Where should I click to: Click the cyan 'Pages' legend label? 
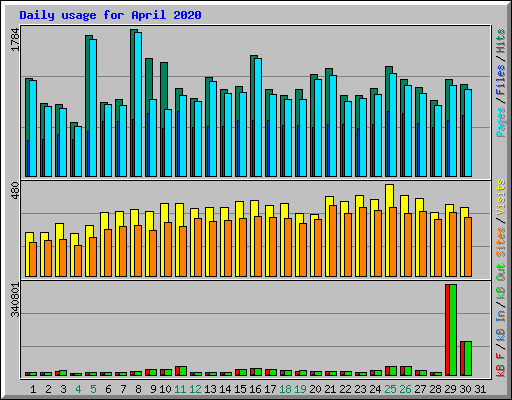pyautogui.click(x=500, y=122)
